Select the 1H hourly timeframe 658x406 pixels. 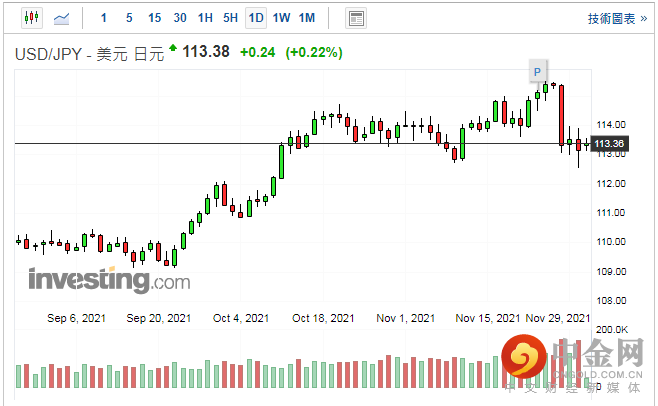pyautogui.click(x=205, y=18)
